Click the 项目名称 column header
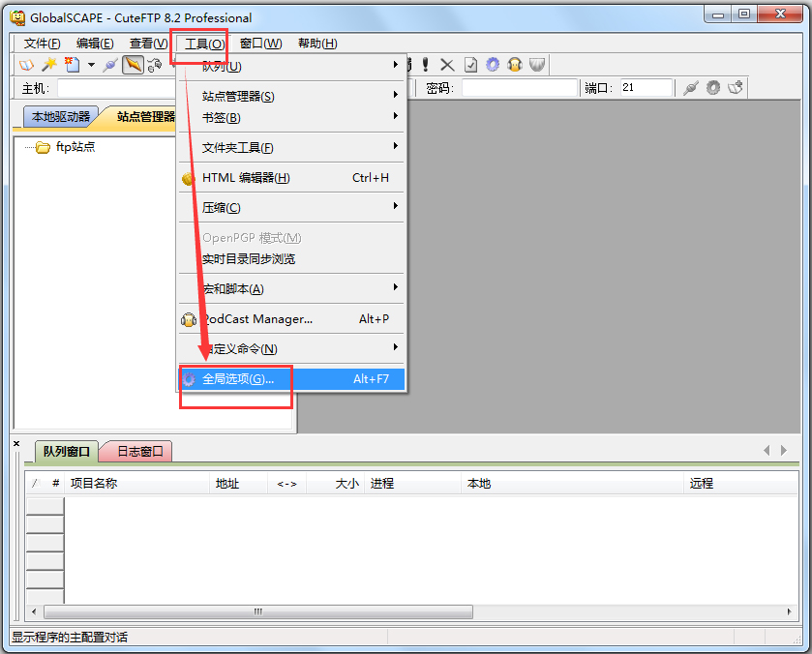812x654 pixels. tap(137, 484)
